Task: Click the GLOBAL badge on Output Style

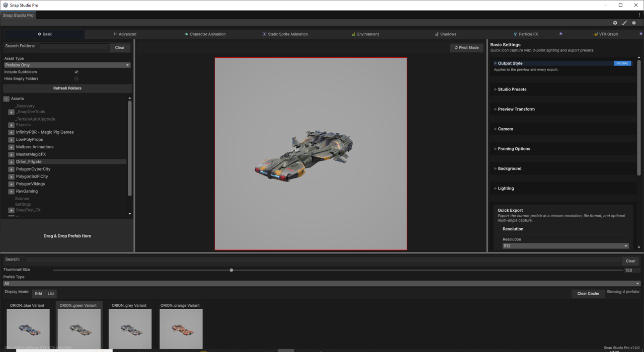Action: (622, 63)
